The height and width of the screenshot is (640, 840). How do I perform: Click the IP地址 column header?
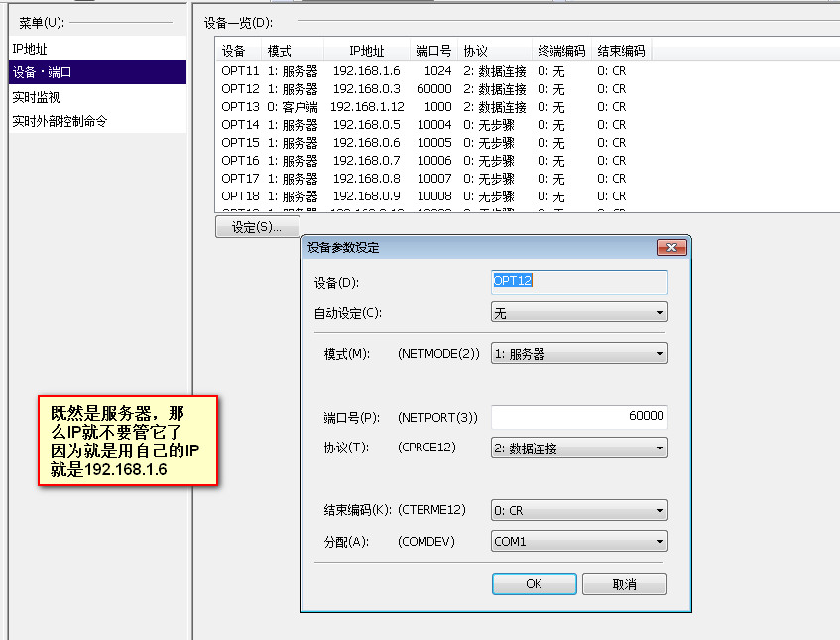click(366, 51)
